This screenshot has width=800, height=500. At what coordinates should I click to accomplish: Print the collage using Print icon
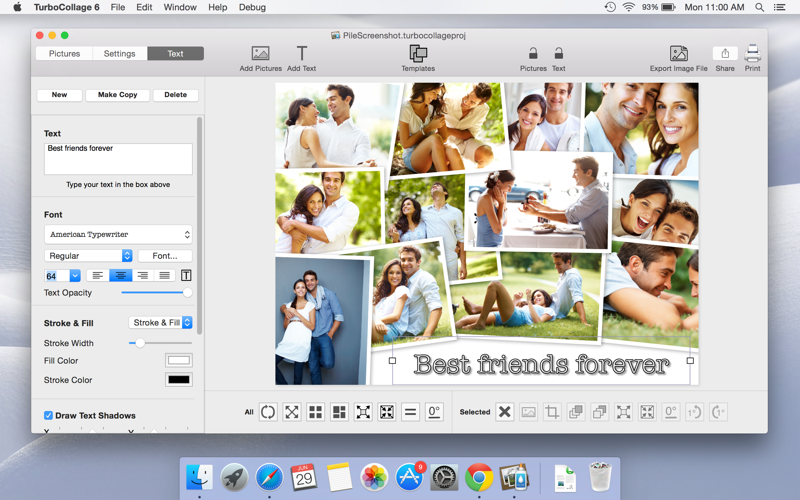pos(752,54)
